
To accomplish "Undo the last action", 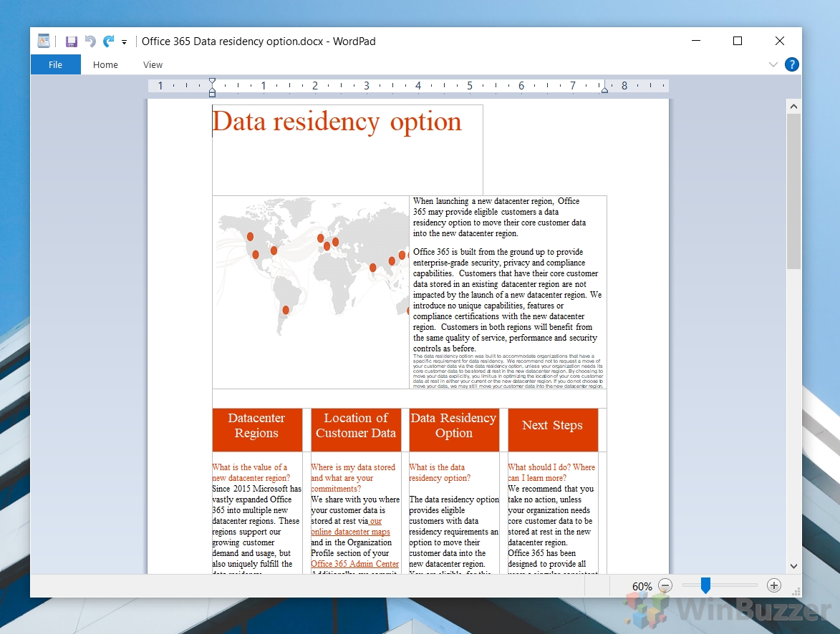I will point(90,42).
